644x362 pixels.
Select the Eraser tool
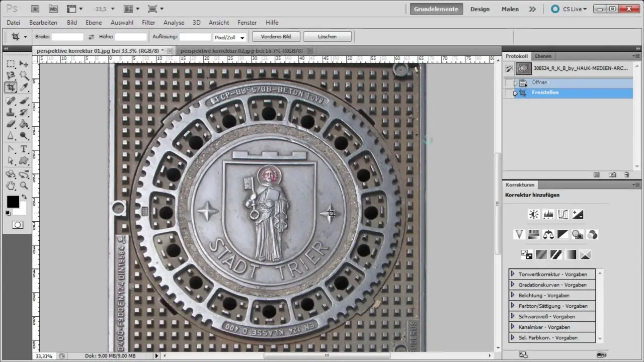(x=11, y=124)
